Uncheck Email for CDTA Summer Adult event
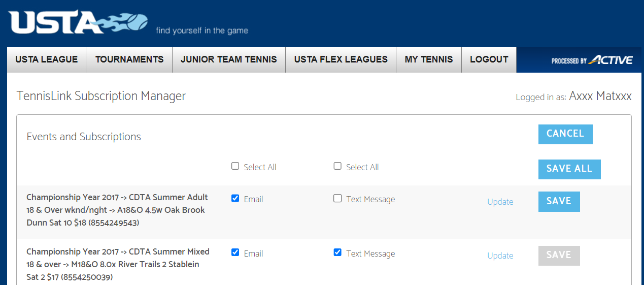The height and width of the screenshot is (285, 644). tap(235, 198)
